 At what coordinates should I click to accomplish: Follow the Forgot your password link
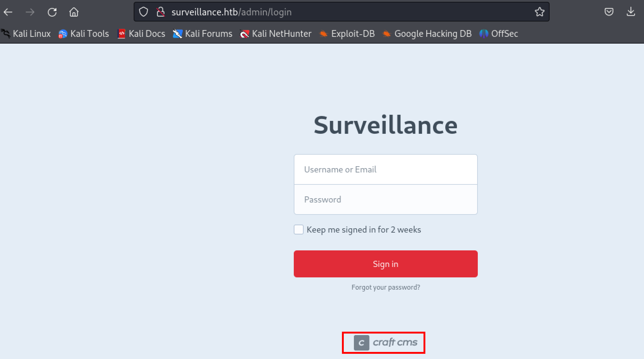point(385,287)
